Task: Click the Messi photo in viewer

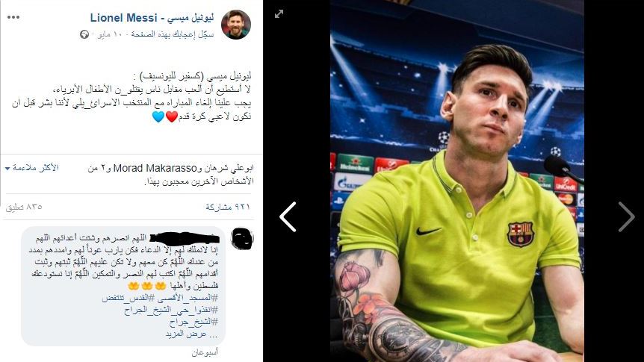Action: [457, 181]
